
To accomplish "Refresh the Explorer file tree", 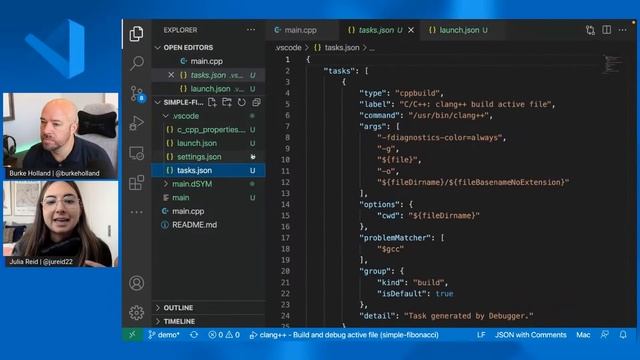I will [242, 102].
